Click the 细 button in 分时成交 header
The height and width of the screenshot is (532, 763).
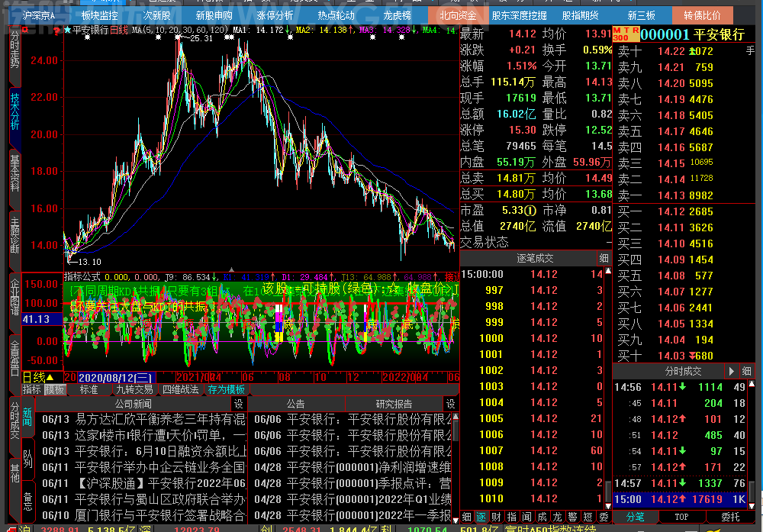click(746, 372)
